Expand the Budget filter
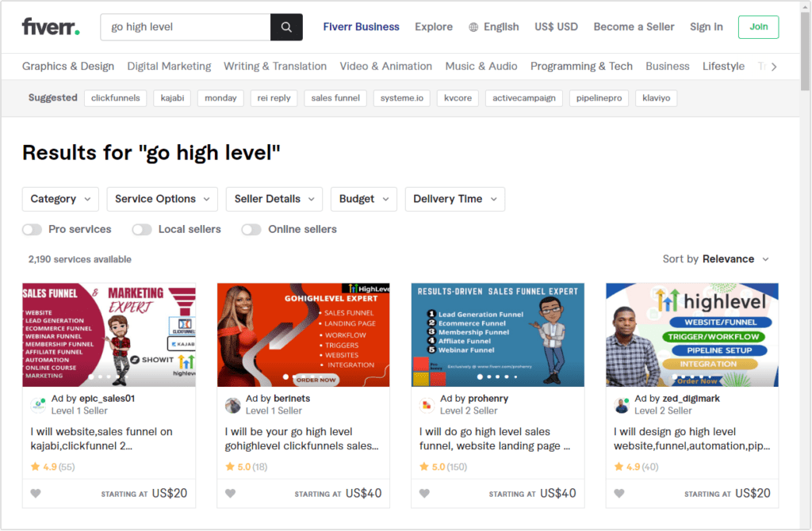The width and height of the screenshot is (812, 531). (x=364, y=199)
